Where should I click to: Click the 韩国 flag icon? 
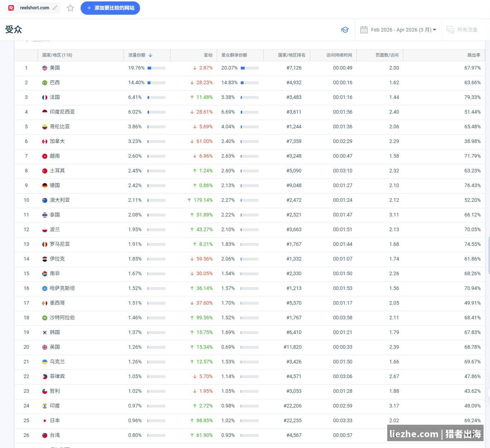tap(45, 333)
